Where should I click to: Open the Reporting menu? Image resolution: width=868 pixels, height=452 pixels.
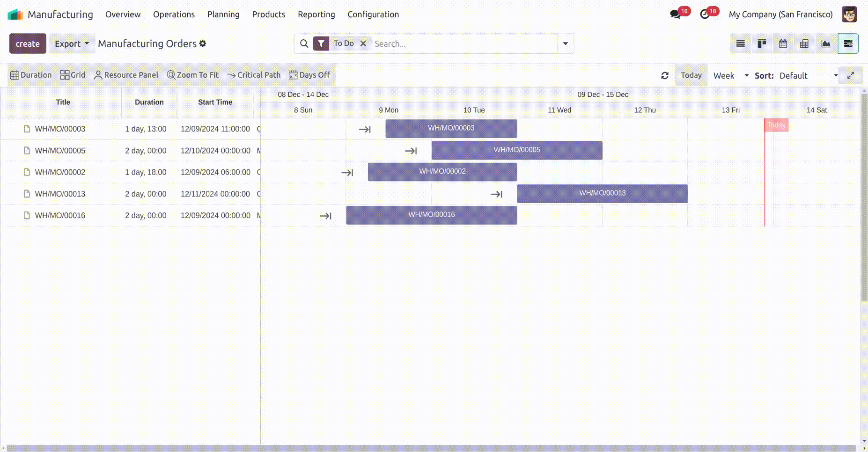point(316,15)
